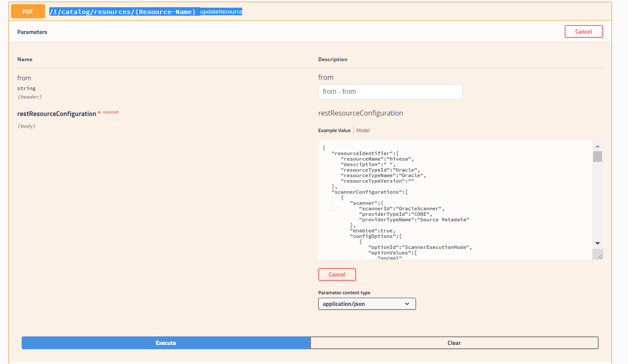Execute the updateResource request
Image resolution: width=628 pixels, height=364 pixels.
(x=166, y=343)
